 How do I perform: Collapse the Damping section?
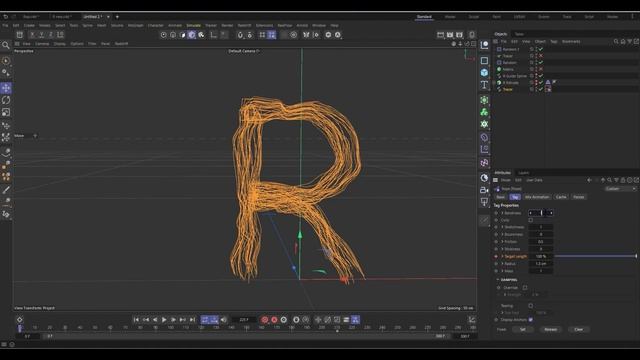click(x=498, y=280)
